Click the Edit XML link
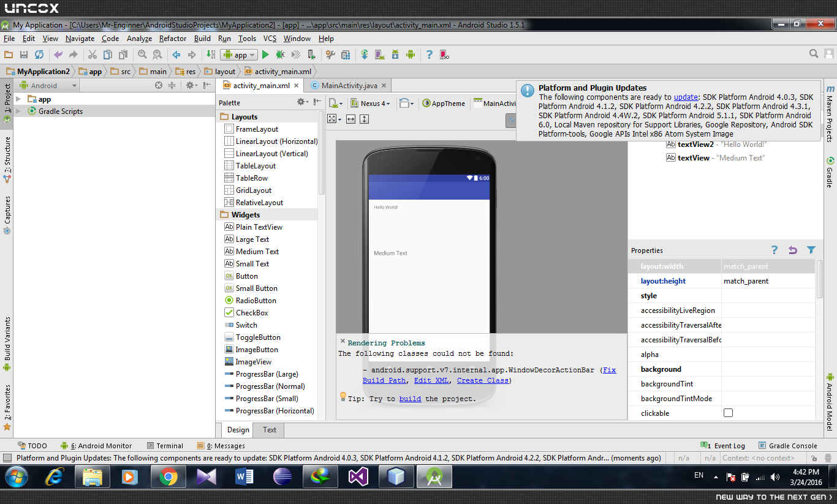The image size is (837, 504). pos(431,380)
